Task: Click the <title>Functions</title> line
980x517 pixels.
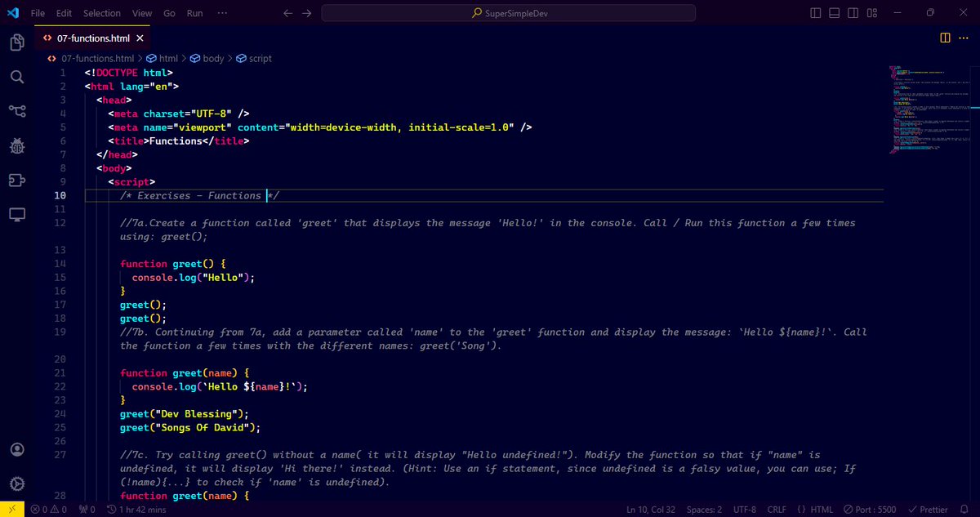Action: click(179, 140)
